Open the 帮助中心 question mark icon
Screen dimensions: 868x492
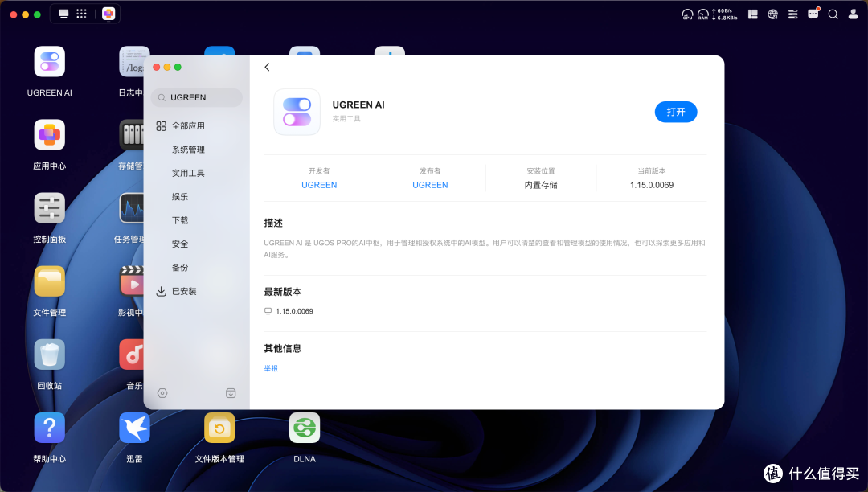tap(49, 428)
